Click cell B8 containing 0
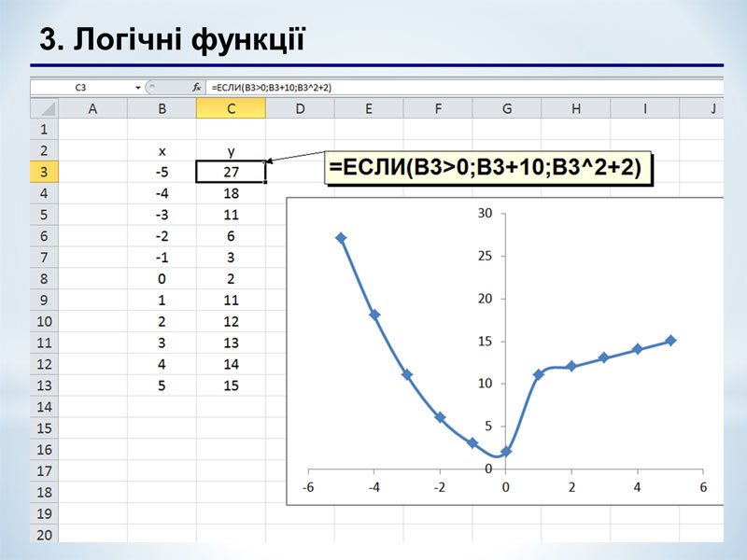This screenshot has width=747, height=560. [162, 279]
